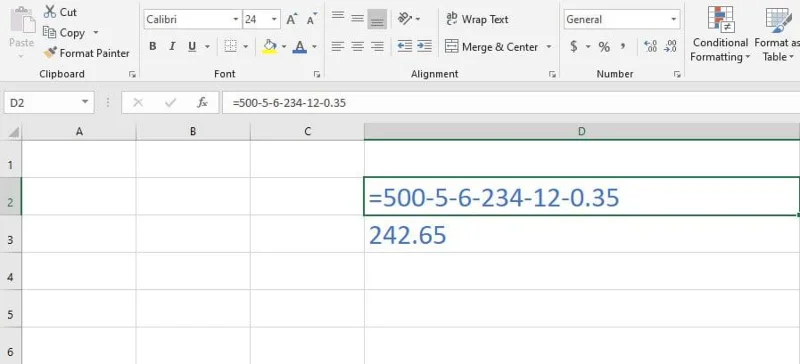Increase font size with large A
This screenshot has width=800, height=364.
click(292, 19)
